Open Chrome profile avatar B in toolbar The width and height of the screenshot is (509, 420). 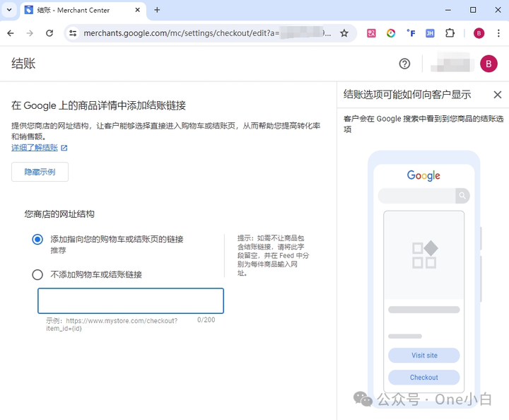tap(479, 33)
